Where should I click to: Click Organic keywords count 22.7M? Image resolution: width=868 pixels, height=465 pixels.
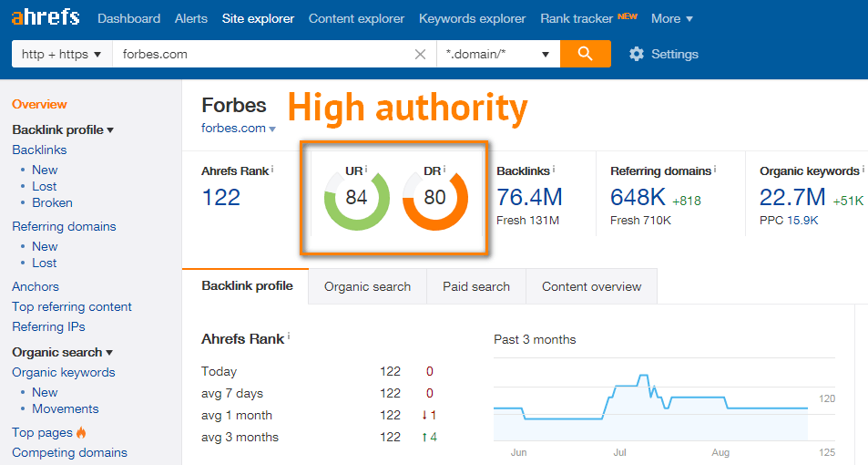pos(792,197)
